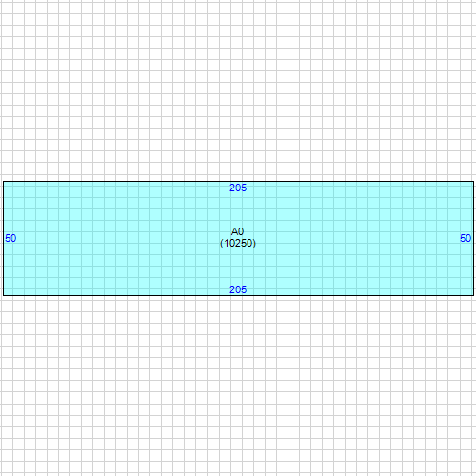Click the right 50 dimension label
The height and width of the screenshot is (476, 476).
[466, 238]
